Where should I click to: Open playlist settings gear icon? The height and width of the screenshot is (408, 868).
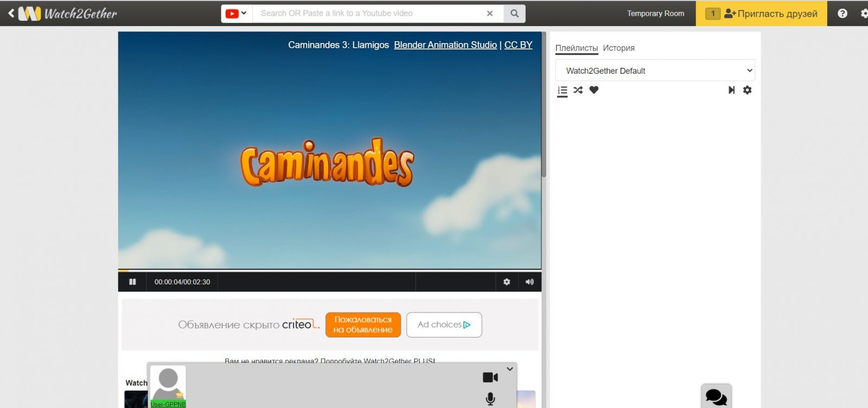(x=747, y=90)
